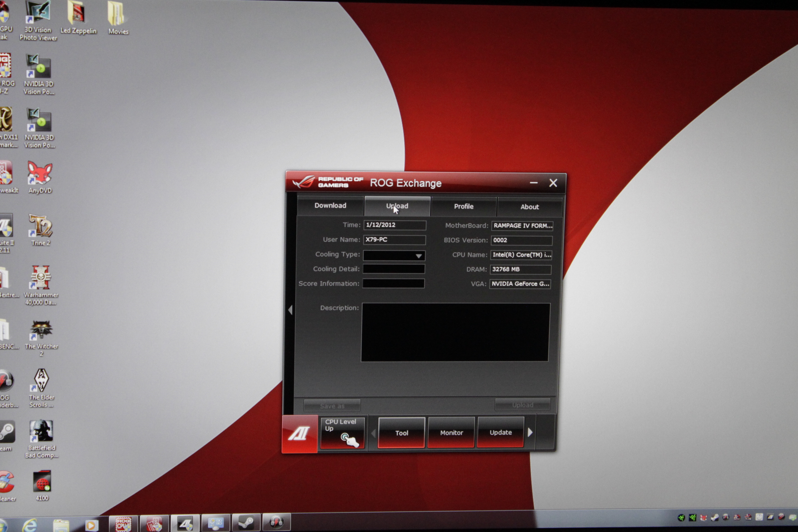The width and height of the screenshot is (798, 532).
Task: Open the Update button
Action: coord(500,432)
